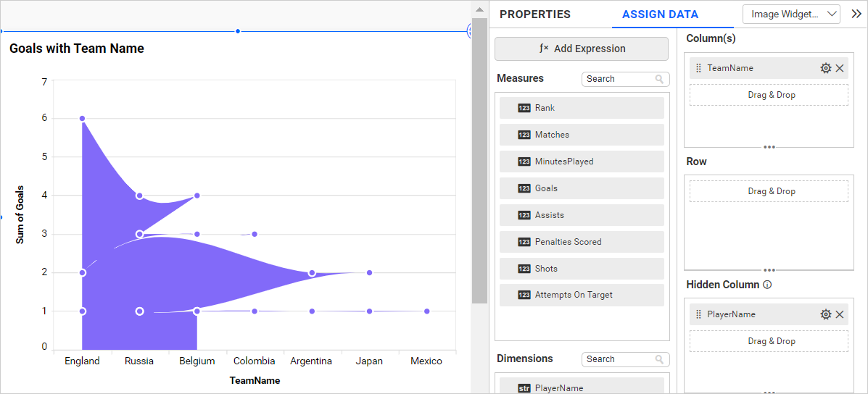The width and height of the screenshot is (868, 394).
Task: Click the Add Expression button
Action: coord(581,49)
